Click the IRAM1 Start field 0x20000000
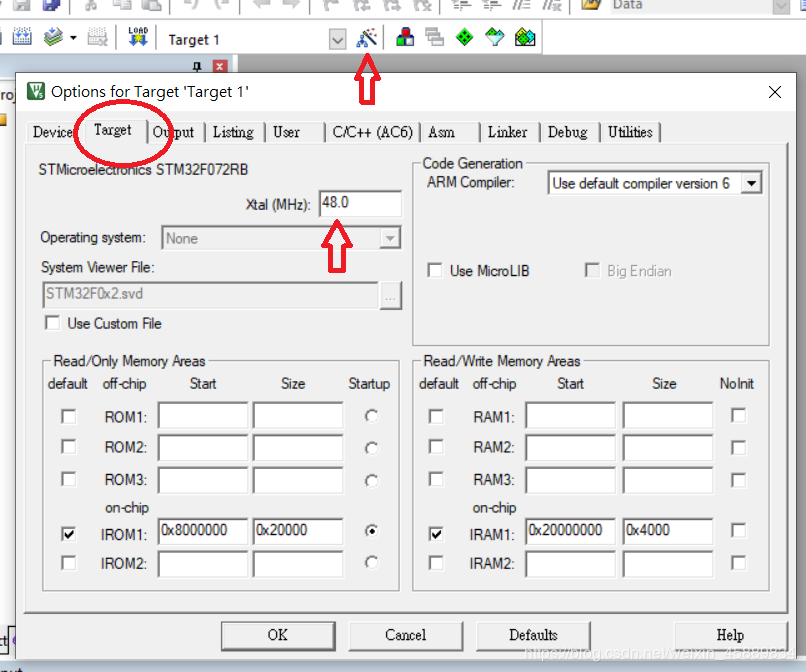Image resolution: width=806 pixels, height=672 pixels. point(571,531)
